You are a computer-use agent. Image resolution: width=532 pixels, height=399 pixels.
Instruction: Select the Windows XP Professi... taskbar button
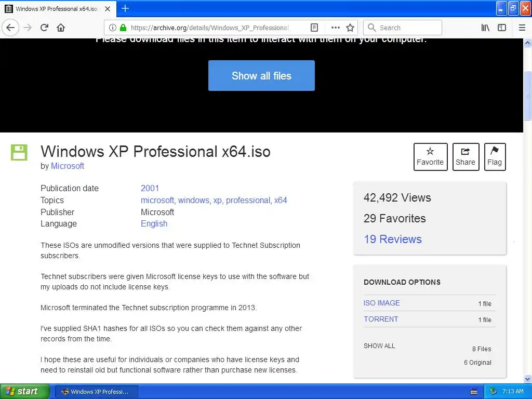[96, 392]
